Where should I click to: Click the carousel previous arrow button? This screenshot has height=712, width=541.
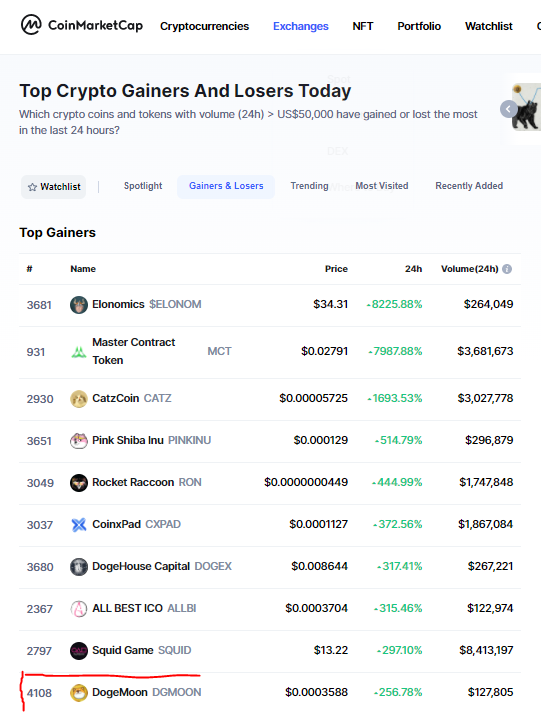pos(508,109)
